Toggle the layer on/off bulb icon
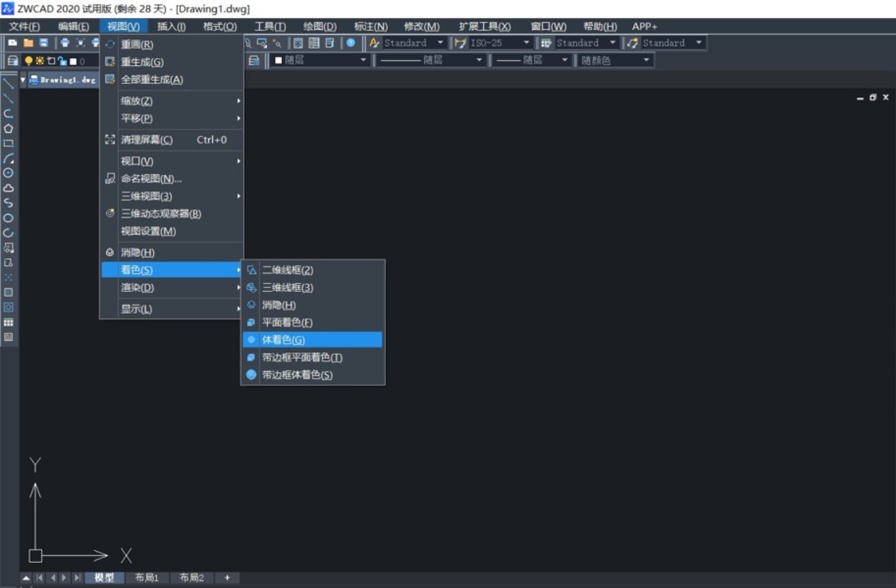896x588 pixels. click(x=28, y=60)
